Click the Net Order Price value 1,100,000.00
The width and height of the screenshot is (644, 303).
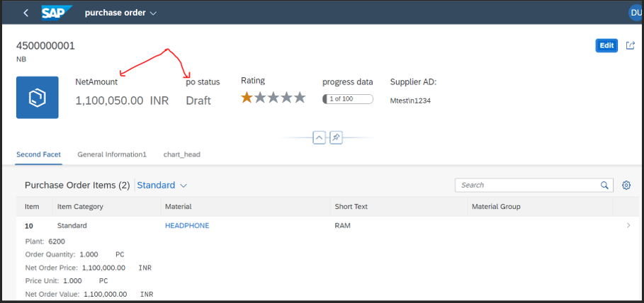tap(104, 268)
